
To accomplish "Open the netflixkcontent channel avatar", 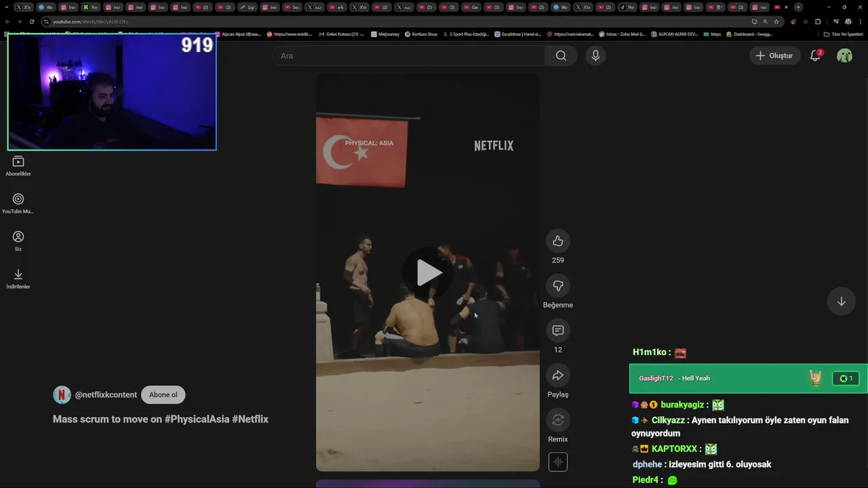I will point(62,394).
